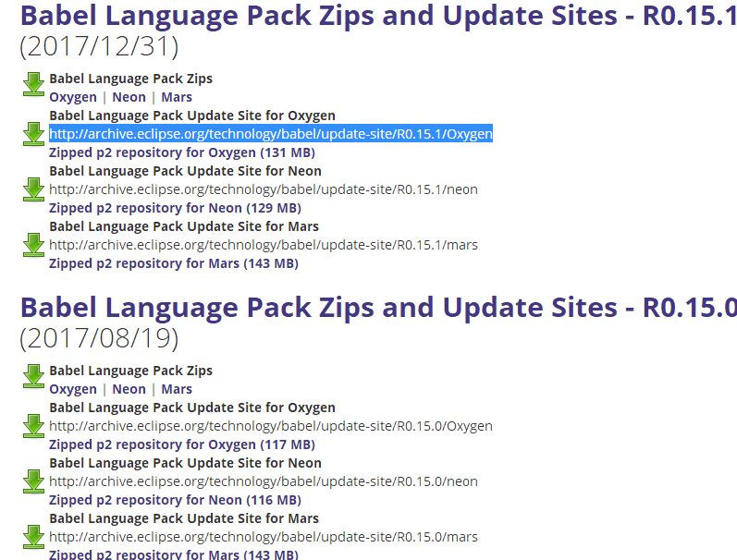The height and width of the screenshot is (560, 737).
Task: Click download icon beside R0.15.1 Mars update site
Action: [x=33, y=245]
